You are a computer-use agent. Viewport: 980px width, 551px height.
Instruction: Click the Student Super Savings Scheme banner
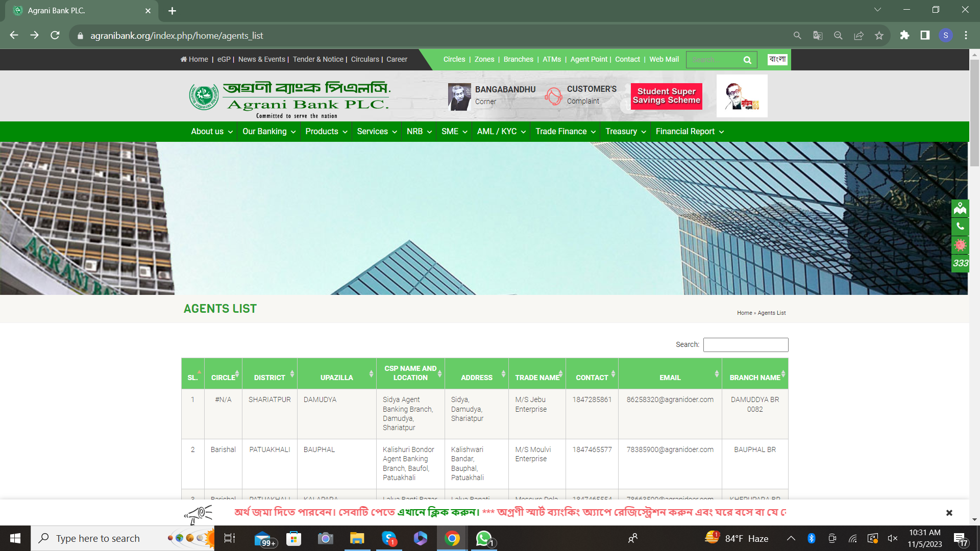pyautogui.click(x=667, y=96)
